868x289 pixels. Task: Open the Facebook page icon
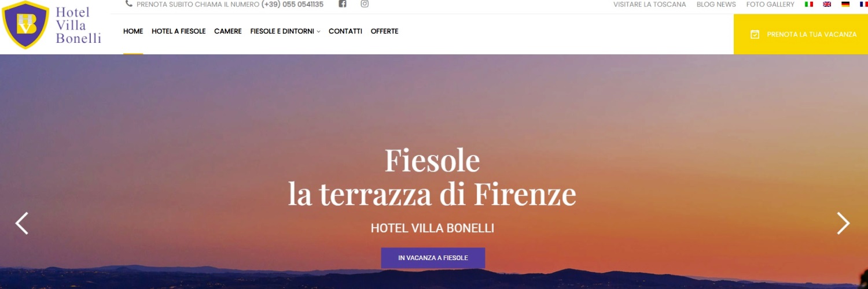343,4
